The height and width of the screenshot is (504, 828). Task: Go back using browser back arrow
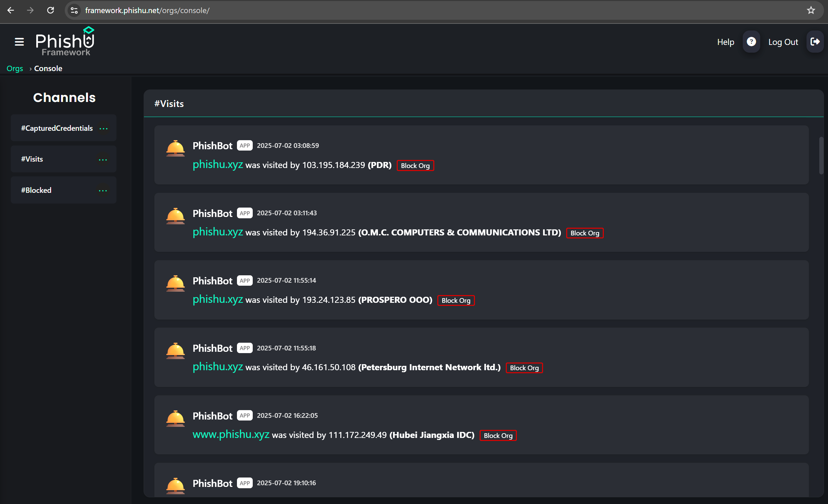pyautogui.click(x=11, y=10)
